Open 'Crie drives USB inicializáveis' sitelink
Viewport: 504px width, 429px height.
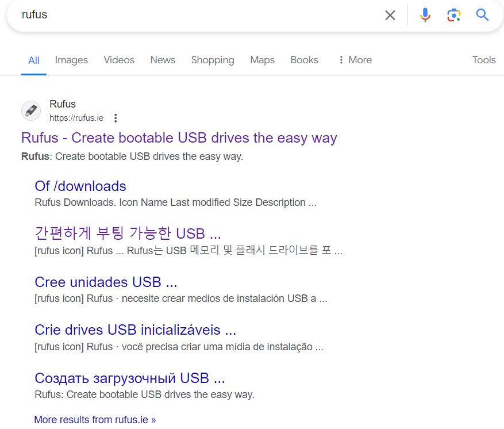point(135,330)
